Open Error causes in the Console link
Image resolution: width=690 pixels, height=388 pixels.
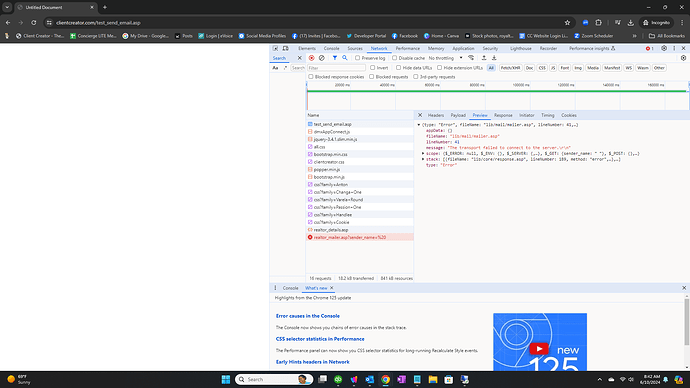(308, 316)
